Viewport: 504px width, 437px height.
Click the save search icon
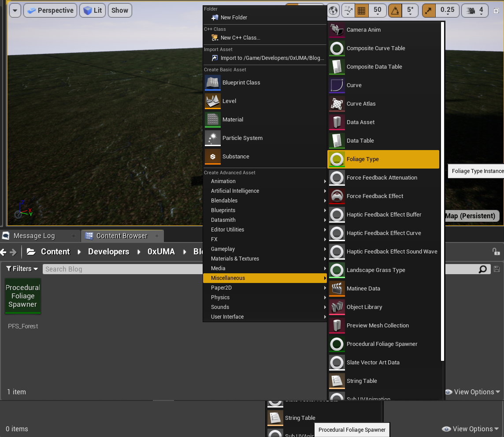coord(497,269)
